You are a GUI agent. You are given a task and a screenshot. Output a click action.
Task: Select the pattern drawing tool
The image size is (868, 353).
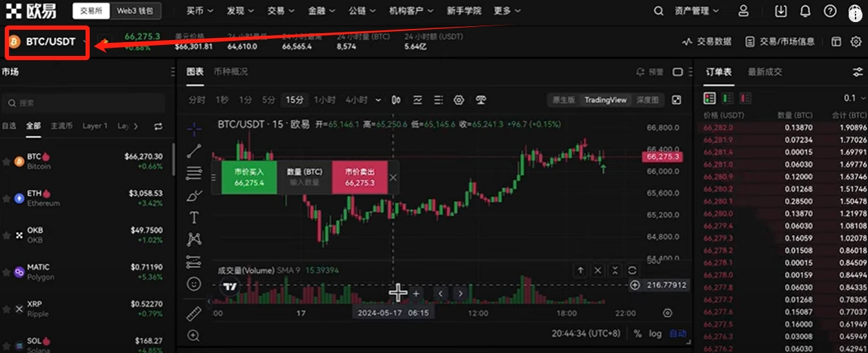click(194, 240)
